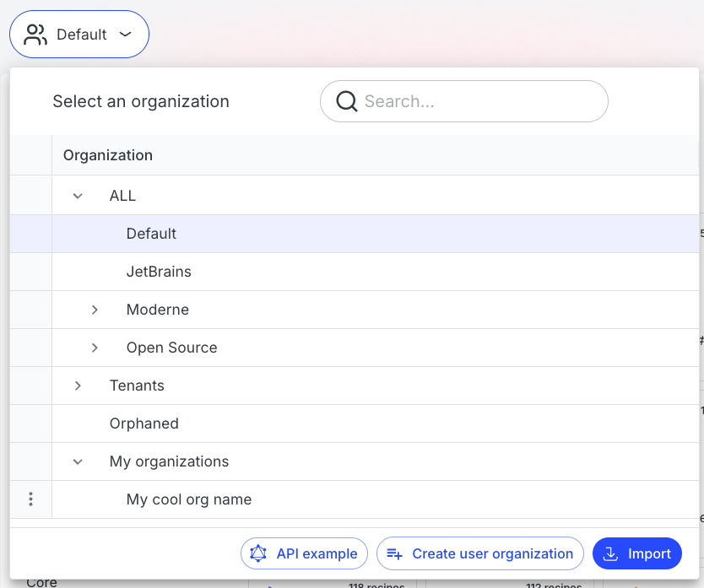
Task: Click the Import button
Action: pos(637,554)
